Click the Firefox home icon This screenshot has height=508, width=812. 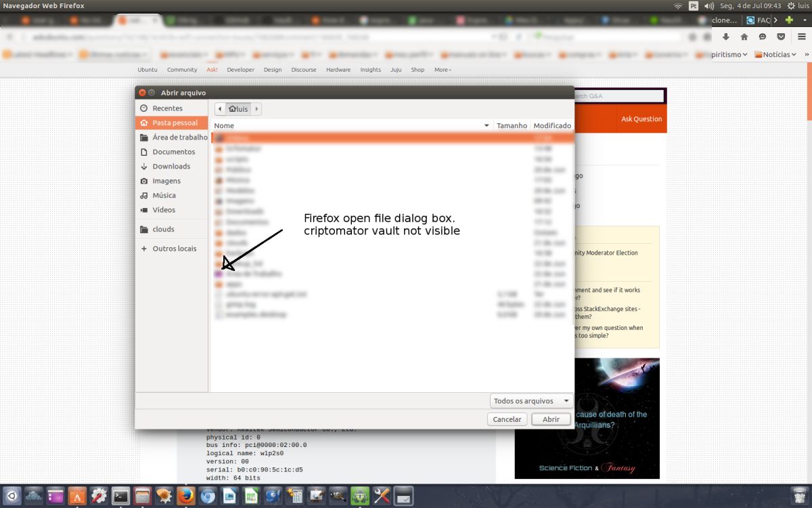(x=744, y=37)
